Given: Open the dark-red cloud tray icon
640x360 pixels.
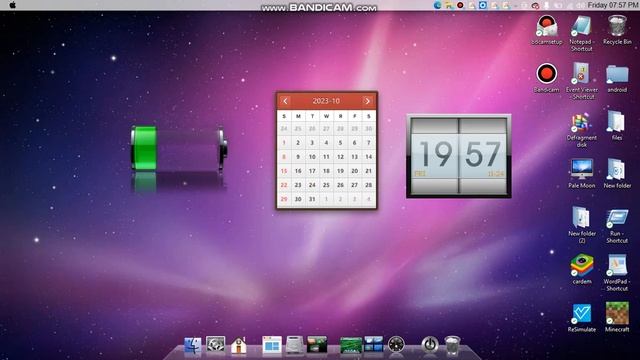Looking at the screenshot, I should coord(535,6).
